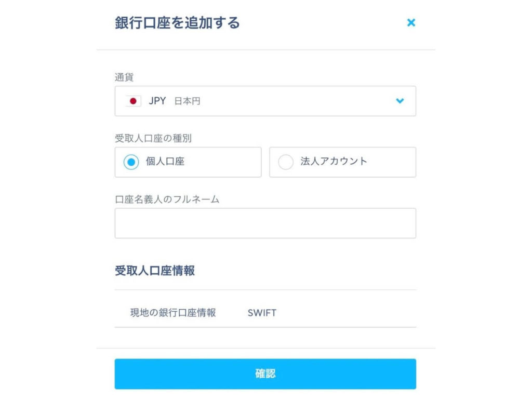Click the 銀行口座を追加する dialog title

point(177,23)
